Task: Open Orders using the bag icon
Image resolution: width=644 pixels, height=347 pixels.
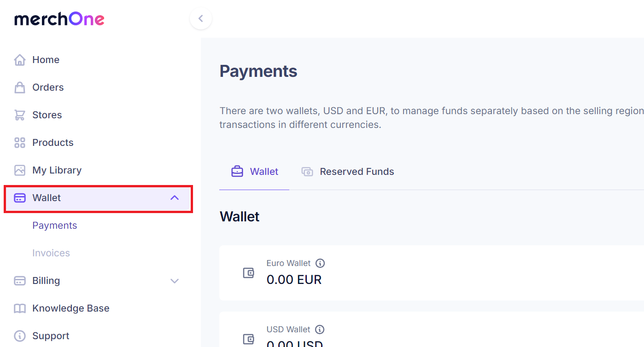Action: [20, 87]
